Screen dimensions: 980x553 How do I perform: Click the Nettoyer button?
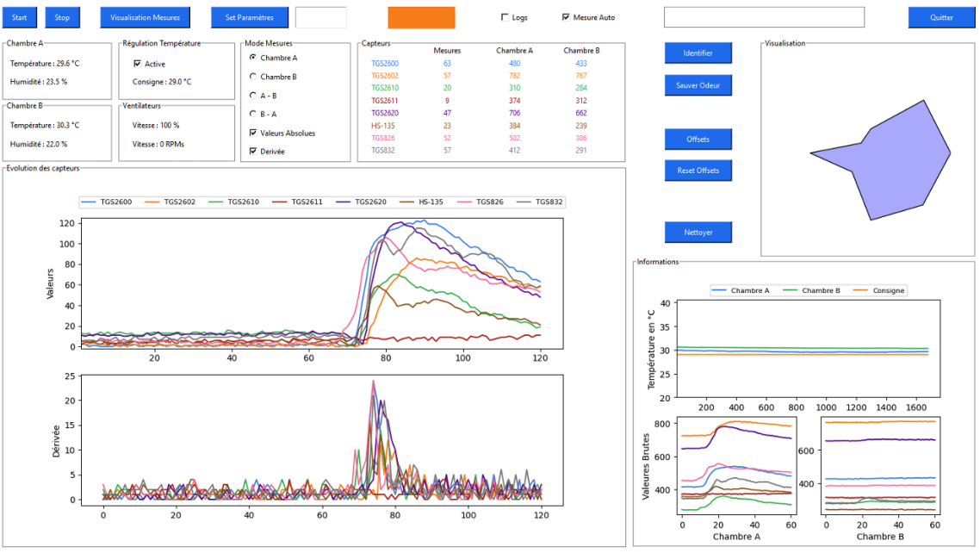[x=698, y=233]
